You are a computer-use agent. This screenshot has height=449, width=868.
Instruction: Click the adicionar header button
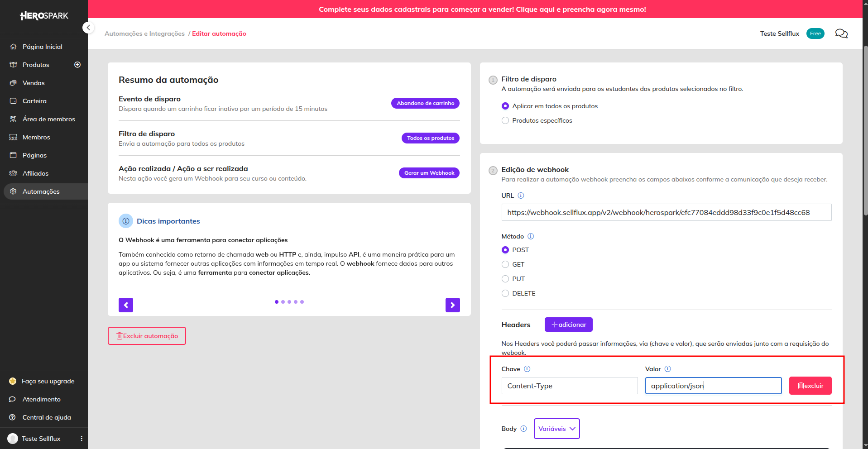(569, 325)
